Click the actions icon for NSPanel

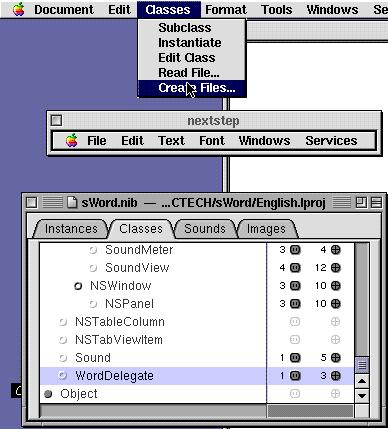[336, 304]
